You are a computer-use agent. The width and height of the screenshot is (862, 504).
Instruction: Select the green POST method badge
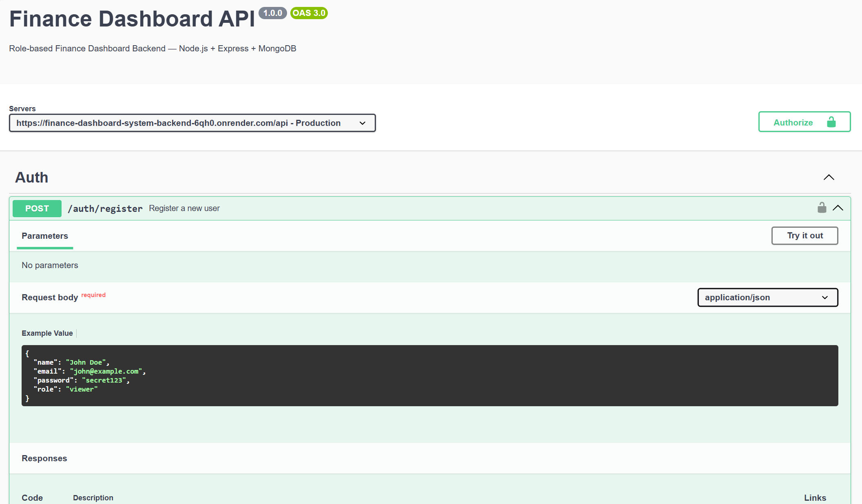click(x=37, y=208)
